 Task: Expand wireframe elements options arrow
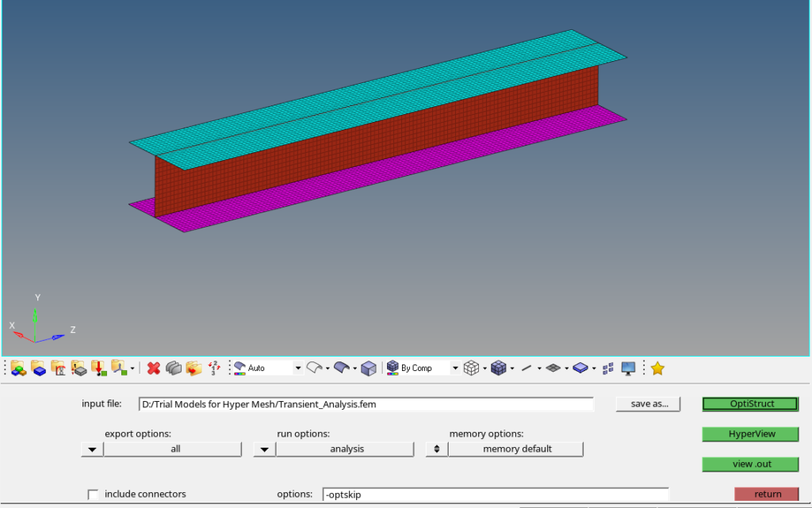click(485, 369)
